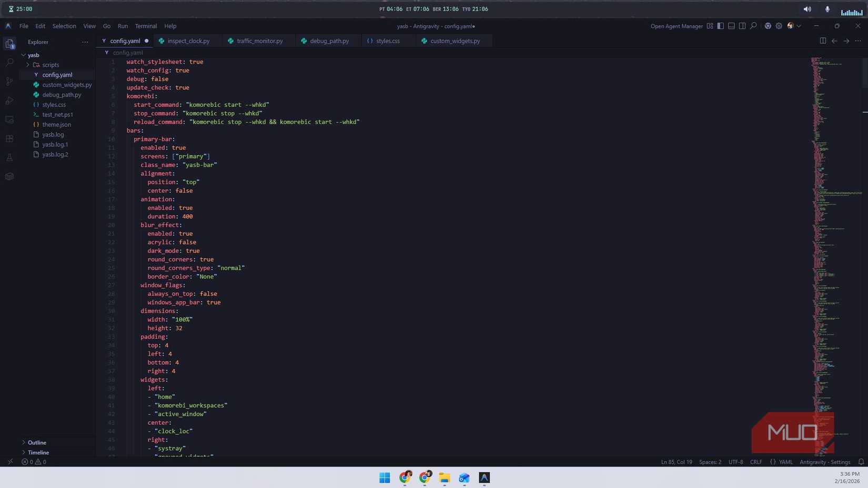The image size is (868, 488).
Task: Toggle the bottom panel visibility
Action: coord(731,26)
